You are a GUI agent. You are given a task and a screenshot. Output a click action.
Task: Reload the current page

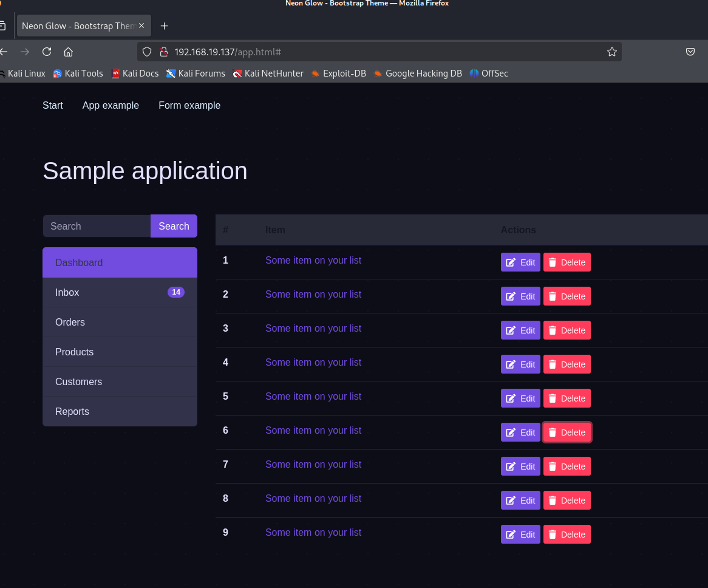(x=47, y=52)
